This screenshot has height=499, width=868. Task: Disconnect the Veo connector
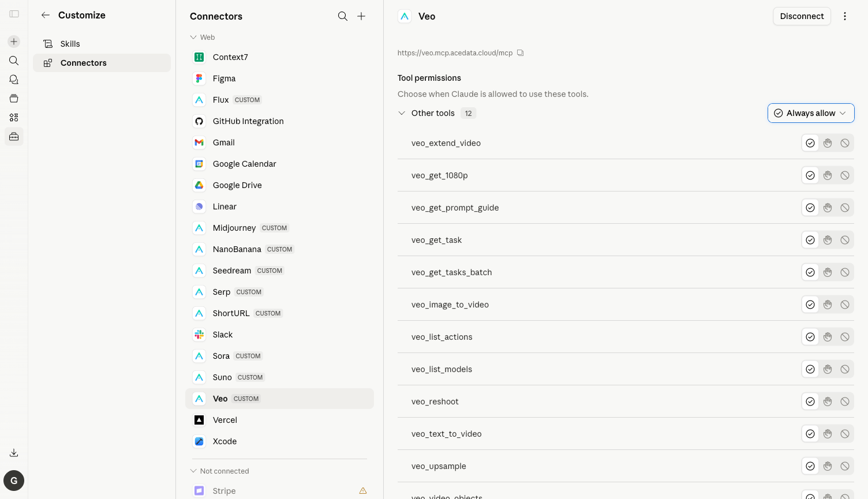tap(802, 16)
